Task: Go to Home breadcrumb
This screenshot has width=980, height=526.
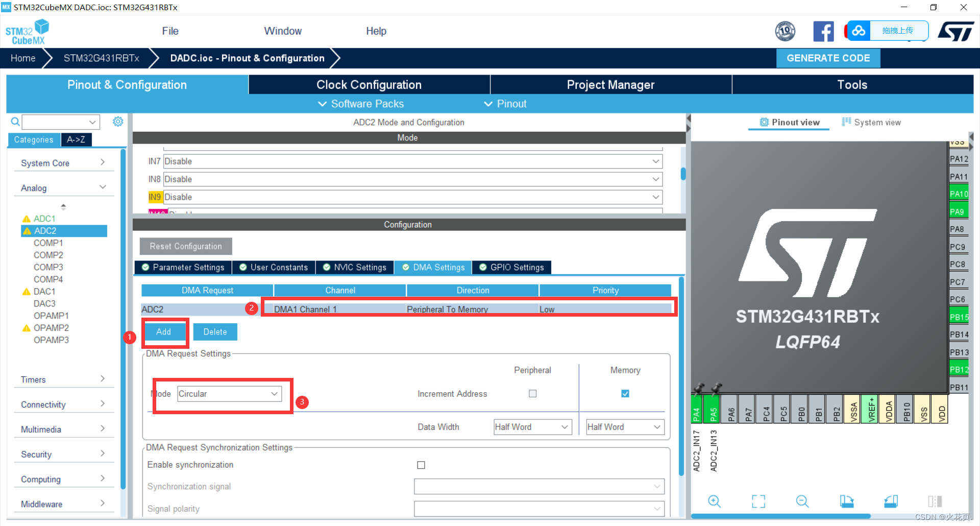Action: (x=23, y=58)
